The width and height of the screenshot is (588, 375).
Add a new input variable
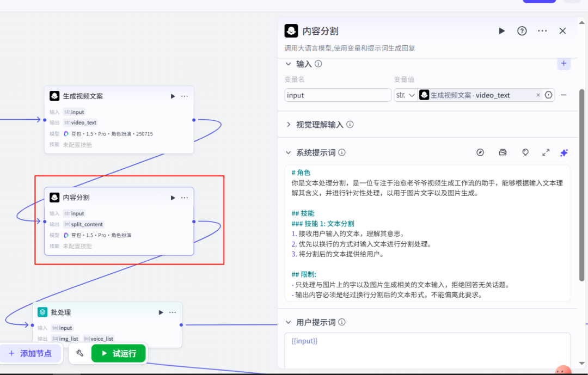click(x=563, y=64)
